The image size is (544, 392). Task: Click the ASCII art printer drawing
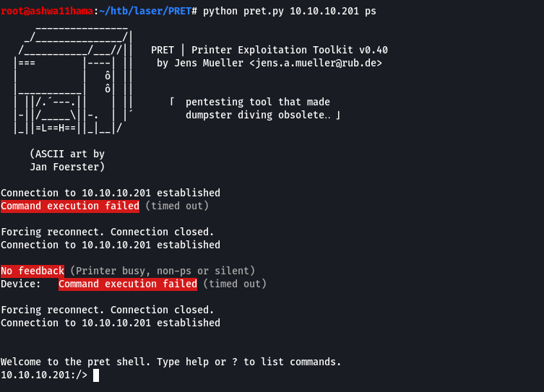tap(73, 79)
